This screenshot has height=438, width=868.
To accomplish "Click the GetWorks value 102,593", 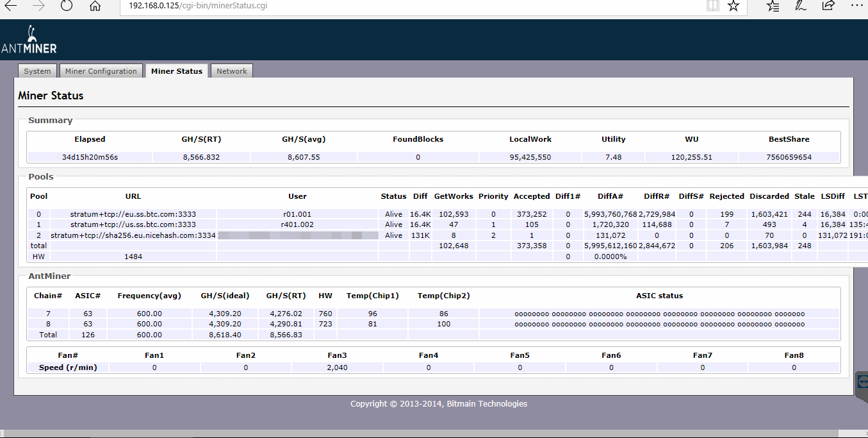I will 454,214.
